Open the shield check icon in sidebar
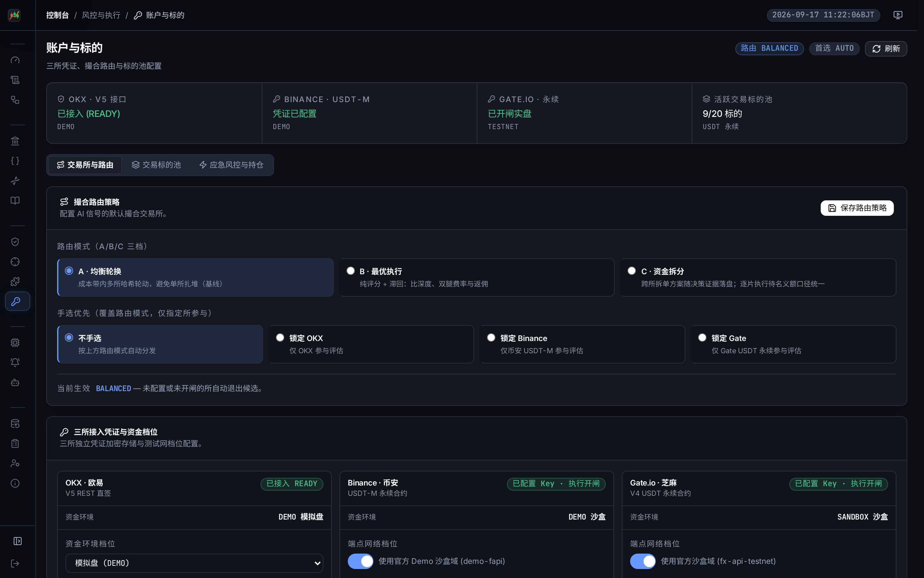Image resolution: width=924 pixels, height=578 pixels. 15,241
